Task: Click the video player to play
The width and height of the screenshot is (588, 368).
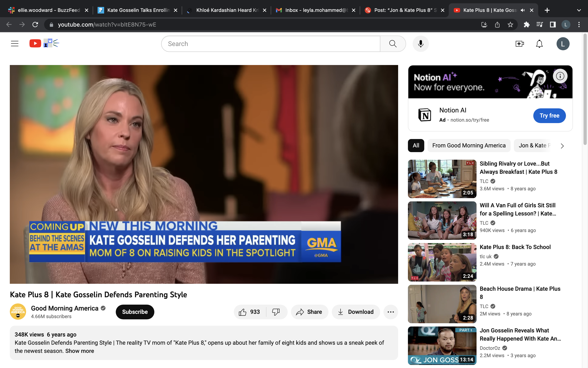Action: pyautogui.click(x=204, y=174)
